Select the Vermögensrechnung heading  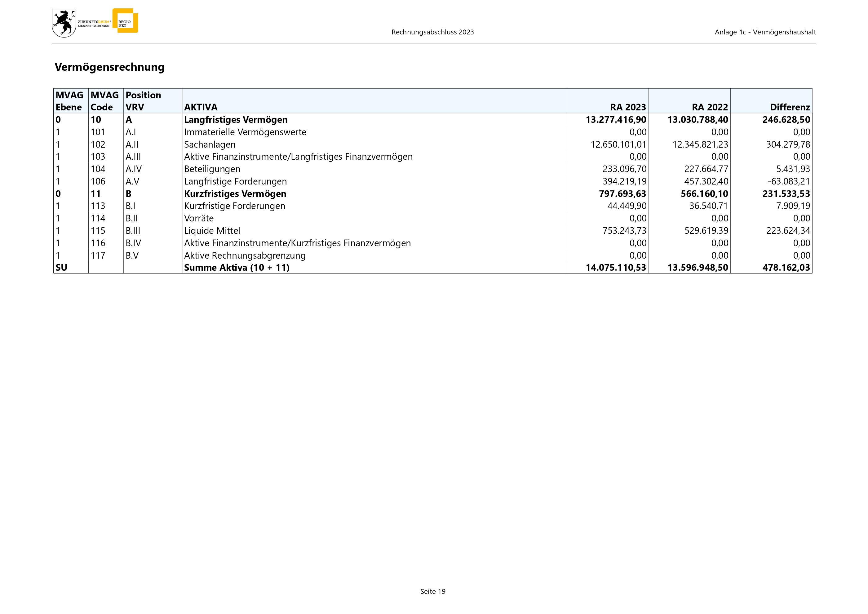pos(110,67)
